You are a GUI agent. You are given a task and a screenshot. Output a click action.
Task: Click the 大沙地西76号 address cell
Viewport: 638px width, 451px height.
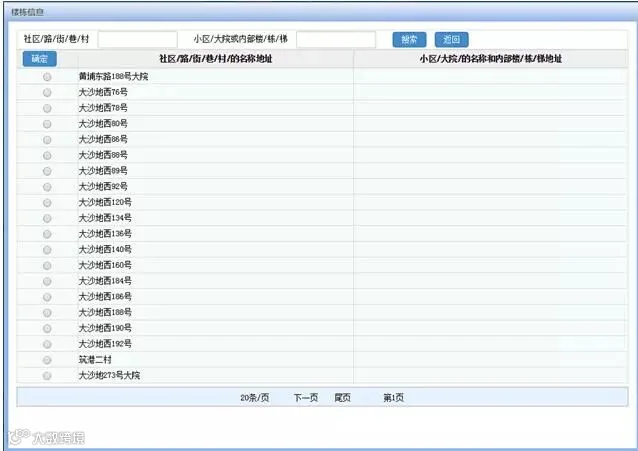(x=216, y=92)
